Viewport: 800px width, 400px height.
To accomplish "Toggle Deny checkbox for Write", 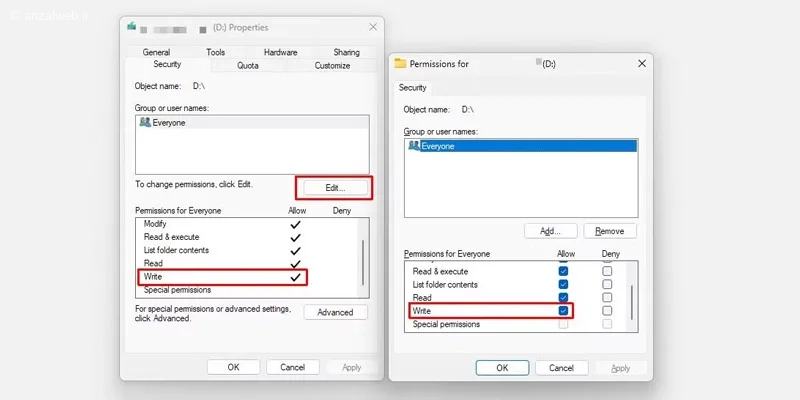I will coord(607,310).
